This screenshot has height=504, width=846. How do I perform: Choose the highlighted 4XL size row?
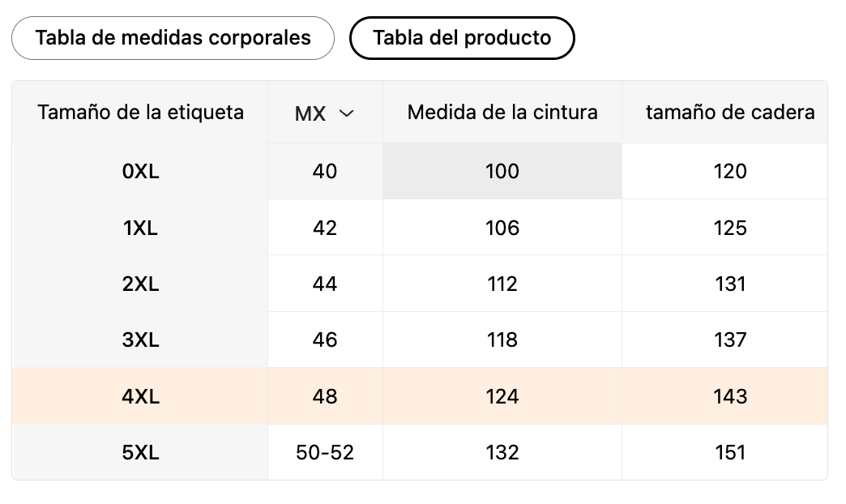pyautogui.click(x=140, y=396)
